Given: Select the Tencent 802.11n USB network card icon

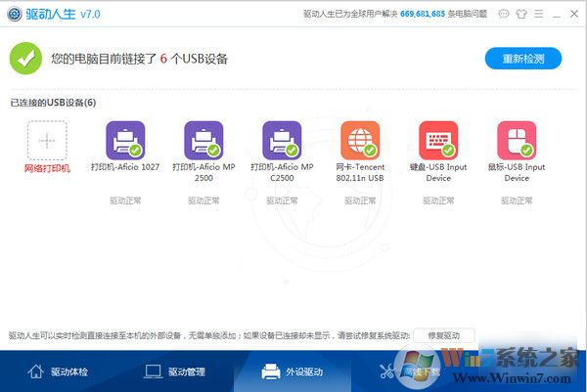Looking at the screenshot, I should (360, 141).
